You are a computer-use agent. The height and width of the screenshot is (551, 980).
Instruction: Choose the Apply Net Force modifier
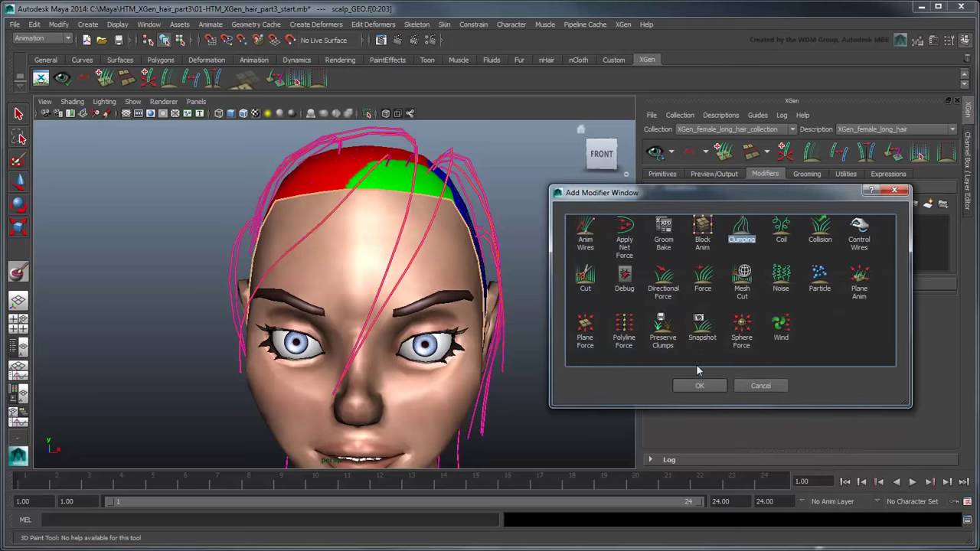(x=624, y=238)
